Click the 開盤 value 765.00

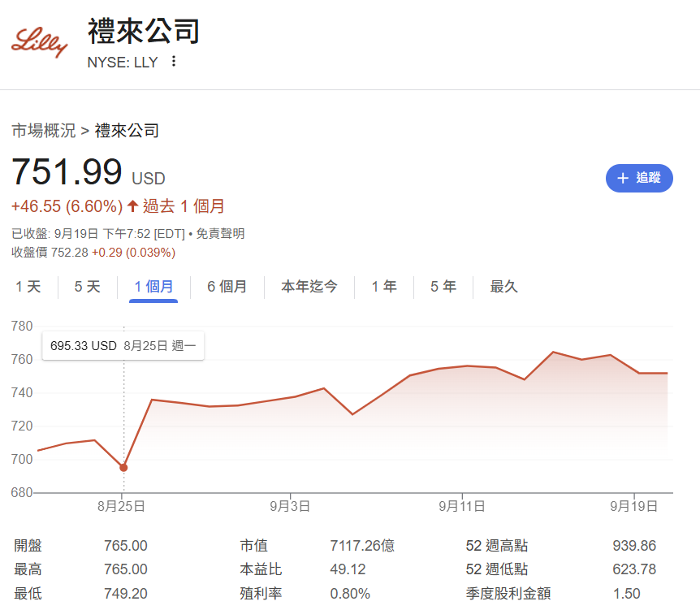[x=125, y=546]
